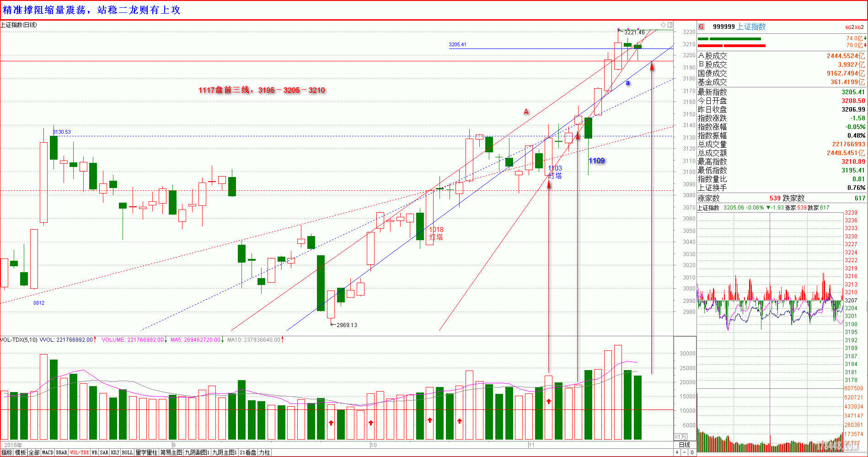Screen dimensions: 868x457
Task: Open the 九阴副图1 tab
Action: 197,452
